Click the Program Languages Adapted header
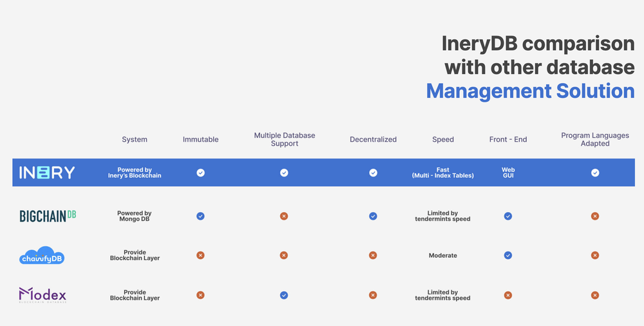 pos(595,139)
